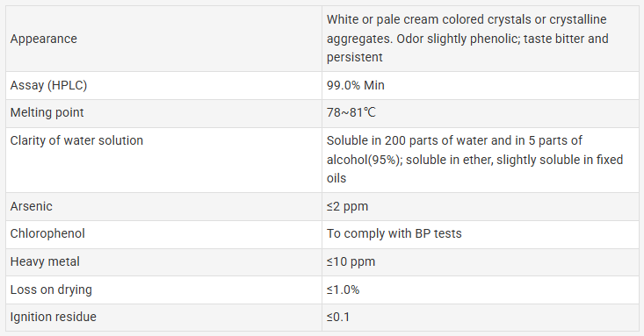Click the ≤1.0% value cell

(481, 290)
